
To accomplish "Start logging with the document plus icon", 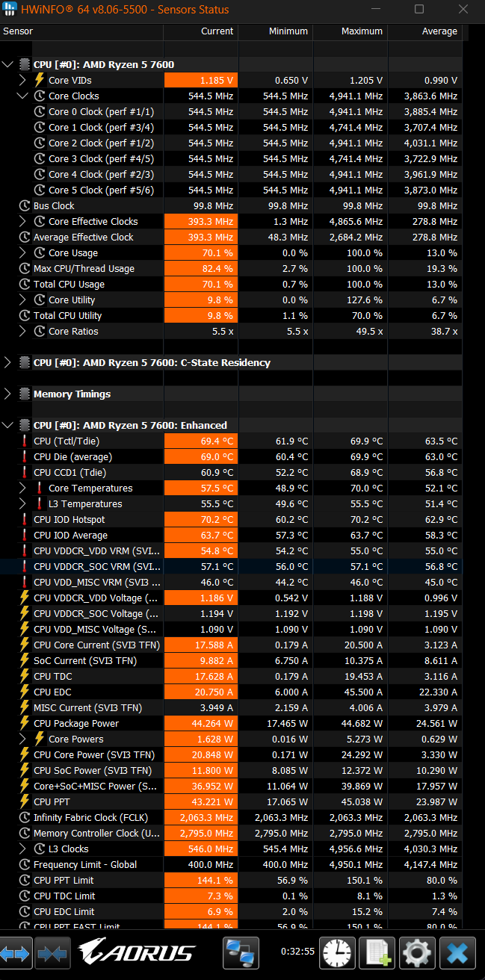I will coord(377,953).
